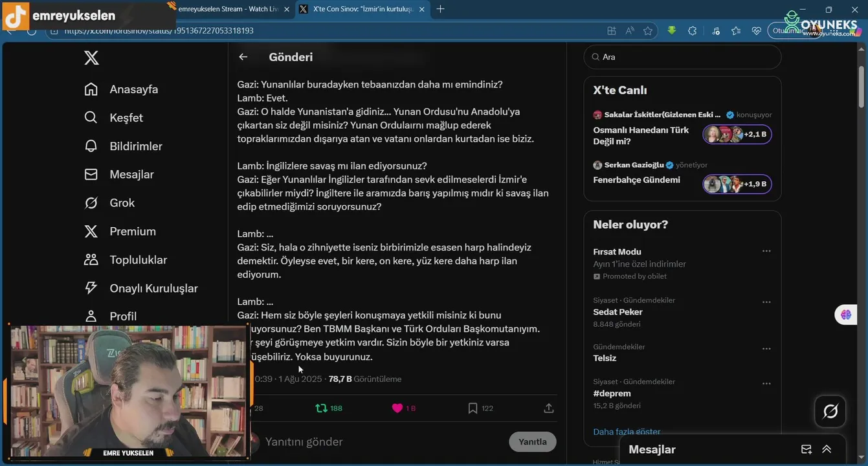
Task: Open more options for Sedat Peker trend
Action: click(x=766, y=302)
